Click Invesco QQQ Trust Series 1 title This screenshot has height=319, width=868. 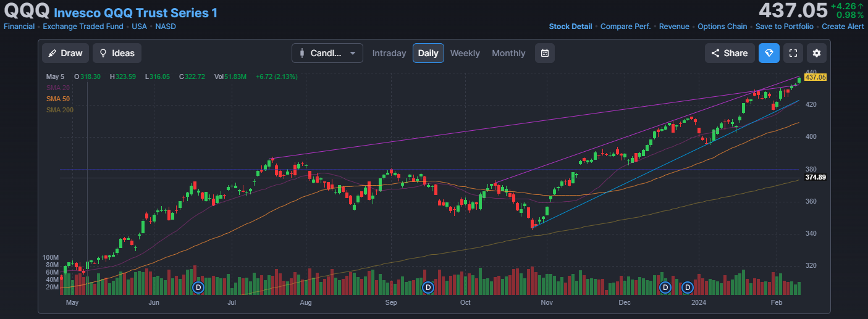136,12
